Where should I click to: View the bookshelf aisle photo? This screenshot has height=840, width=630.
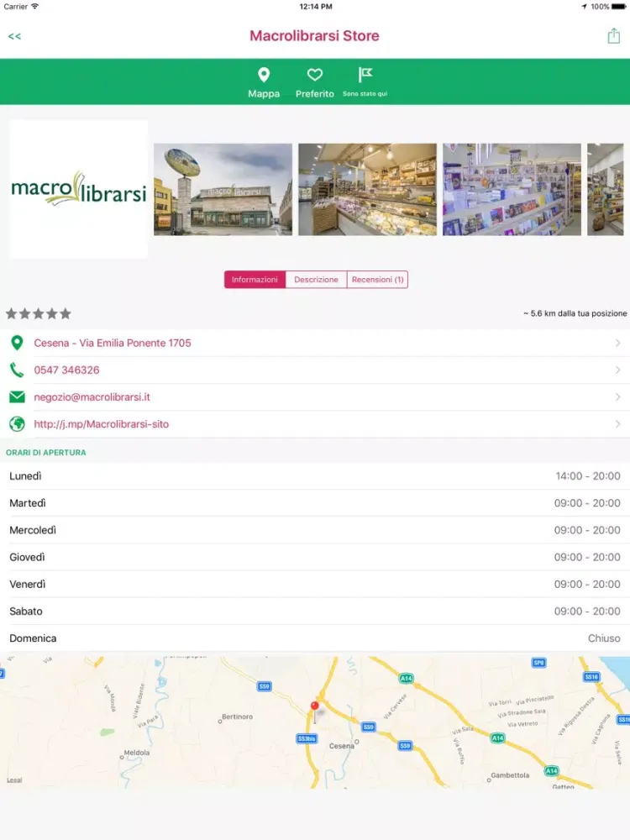[512, 189]
